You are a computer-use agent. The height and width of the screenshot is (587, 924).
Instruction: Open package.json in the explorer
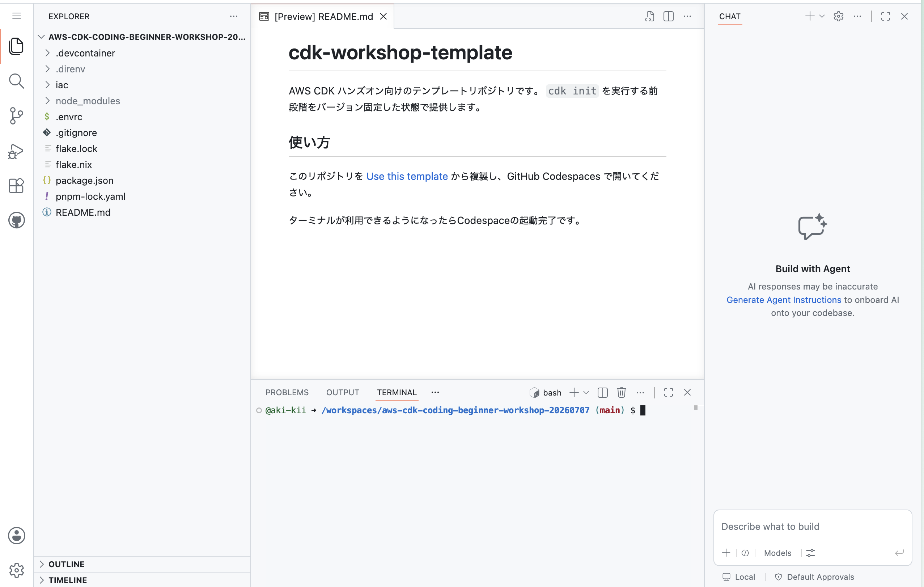point(84,181)
